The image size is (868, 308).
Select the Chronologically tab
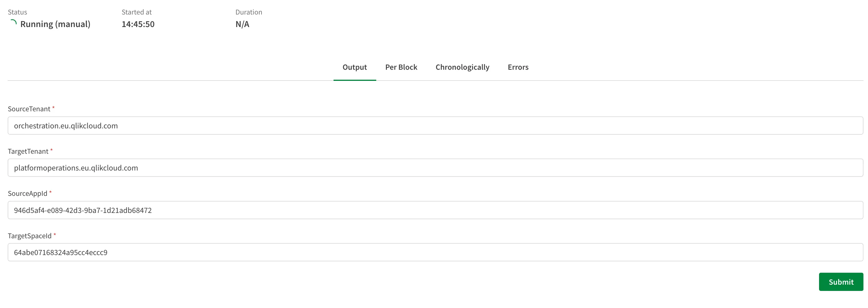click(462, 67)
